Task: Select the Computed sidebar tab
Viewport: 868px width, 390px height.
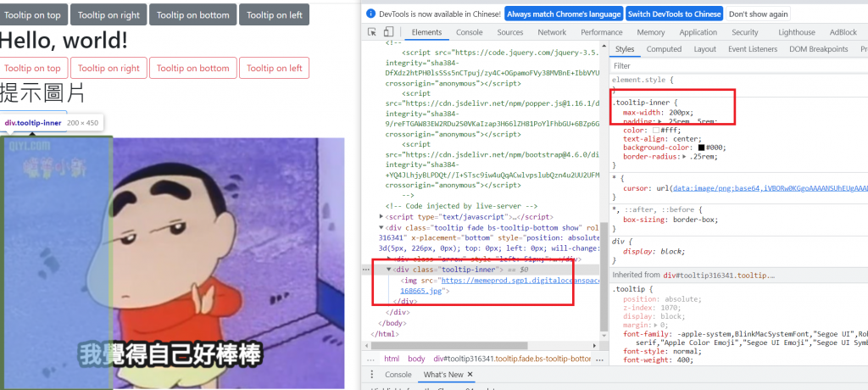Action: (664, 49)
